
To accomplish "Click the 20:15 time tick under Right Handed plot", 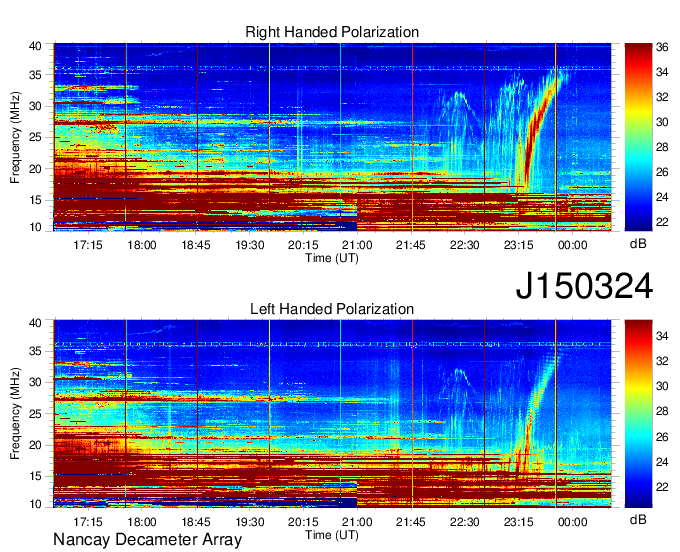I will pyautogui.click(x=303, y=245).
